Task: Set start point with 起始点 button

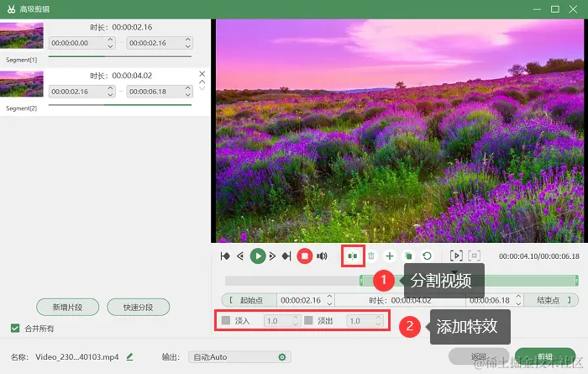Action: pyautogui.click(x=249, y=300)
